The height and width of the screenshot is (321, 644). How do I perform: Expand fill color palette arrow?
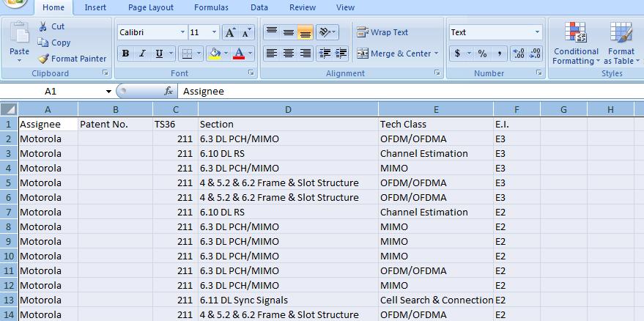click(x=226, y=53)
